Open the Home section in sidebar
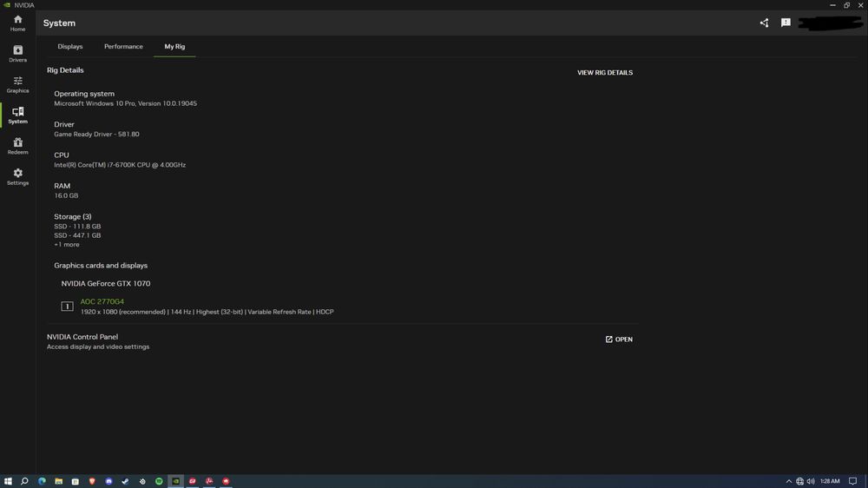This screenshot has height=488, width=868. pyautogui.click(x=17, y=23)
